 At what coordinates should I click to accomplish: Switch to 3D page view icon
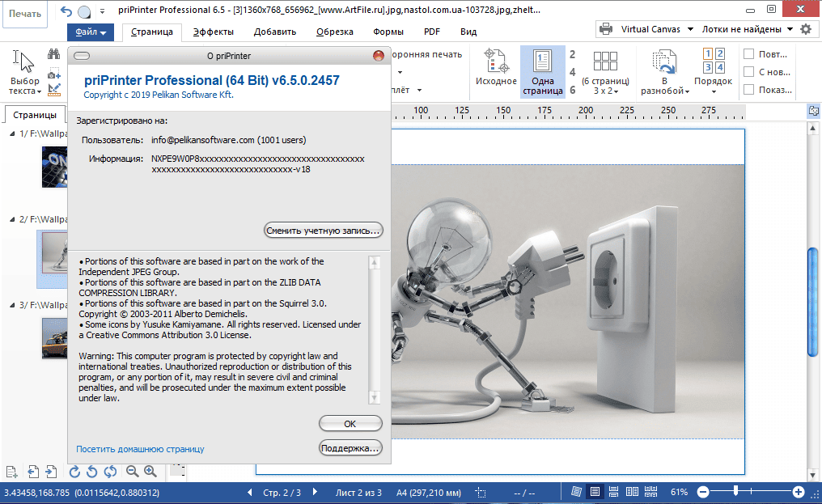click(576, 492)
